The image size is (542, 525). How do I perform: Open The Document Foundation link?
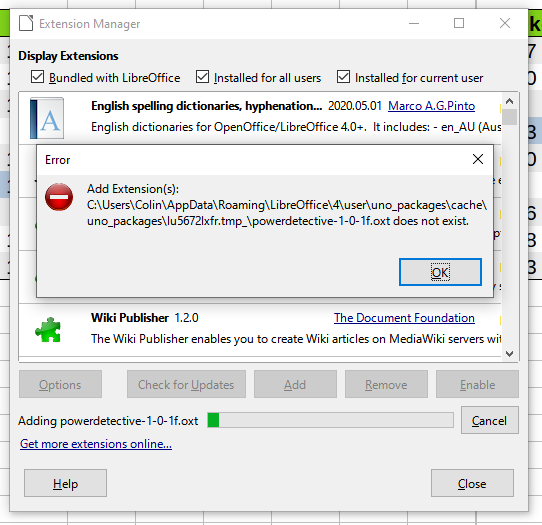coord(404,318)
